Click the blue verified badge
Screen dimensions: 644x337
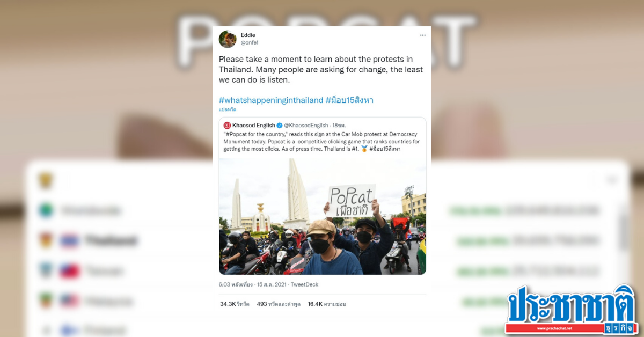279,125
